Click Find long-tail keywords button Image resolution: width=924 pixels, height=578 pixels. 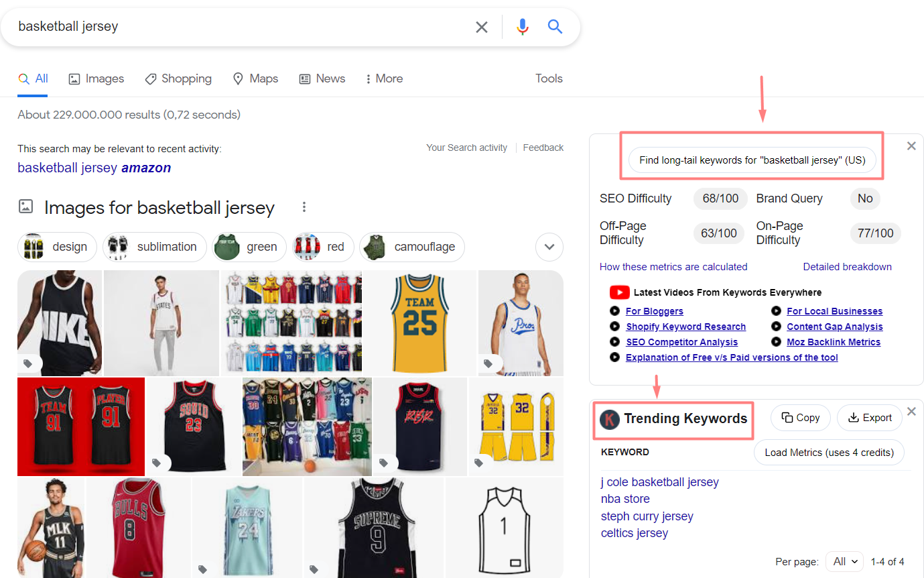point(752,160)
